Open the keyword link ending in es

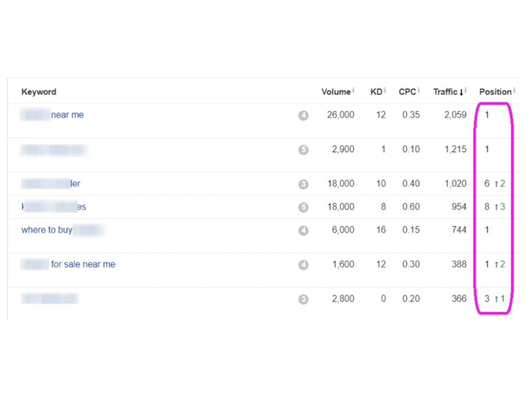54,206
